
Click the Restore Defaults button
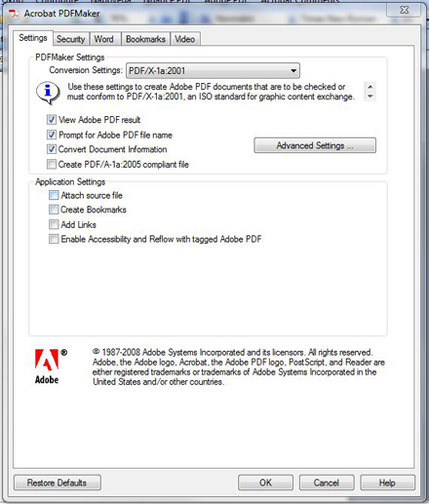coord(58,483)
